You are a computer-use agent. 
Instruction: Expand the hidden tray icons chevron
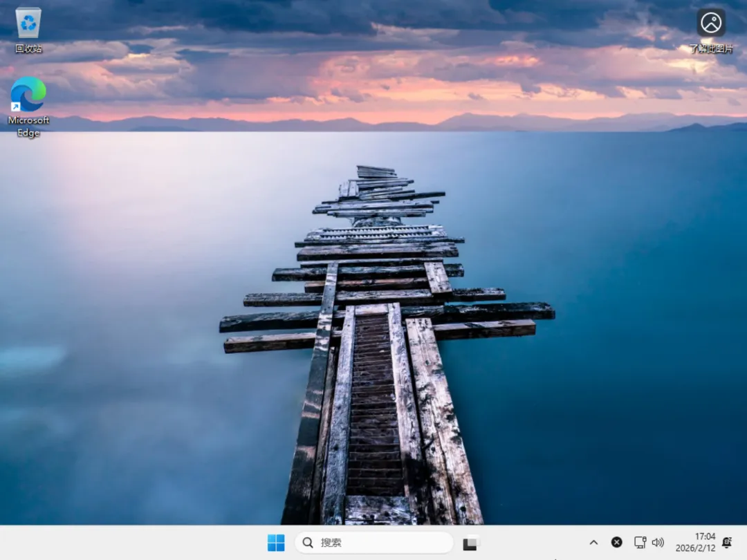(593, 543)
